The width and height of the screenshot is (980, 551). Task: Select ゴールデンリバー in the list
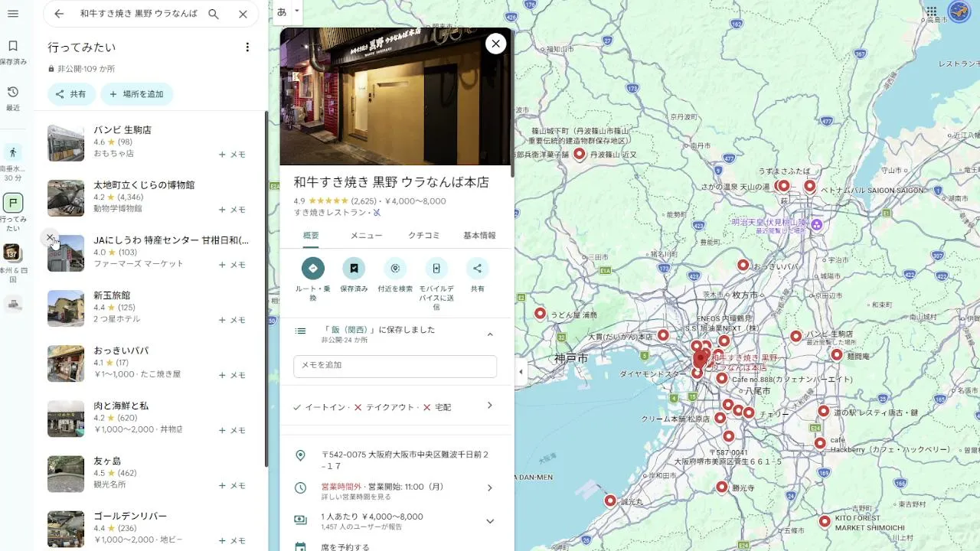(x=150, y=528)
